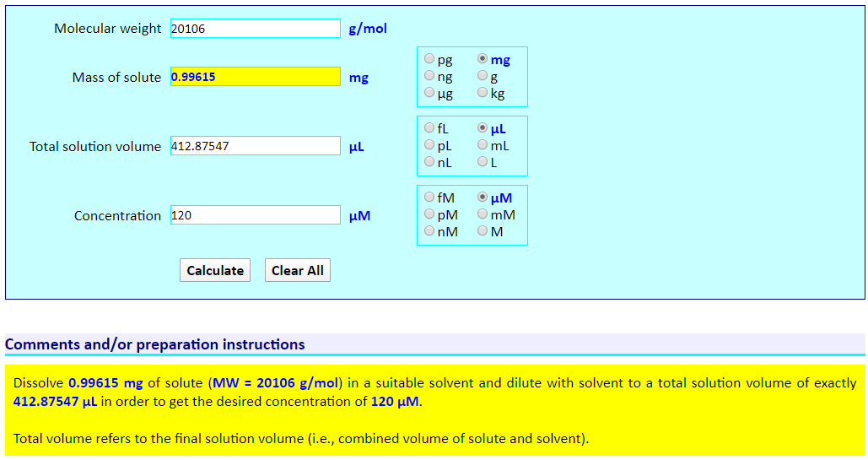This screenshot has width=868, height=460.
Task: Set concentration unit to M
Action: [483, 231]
